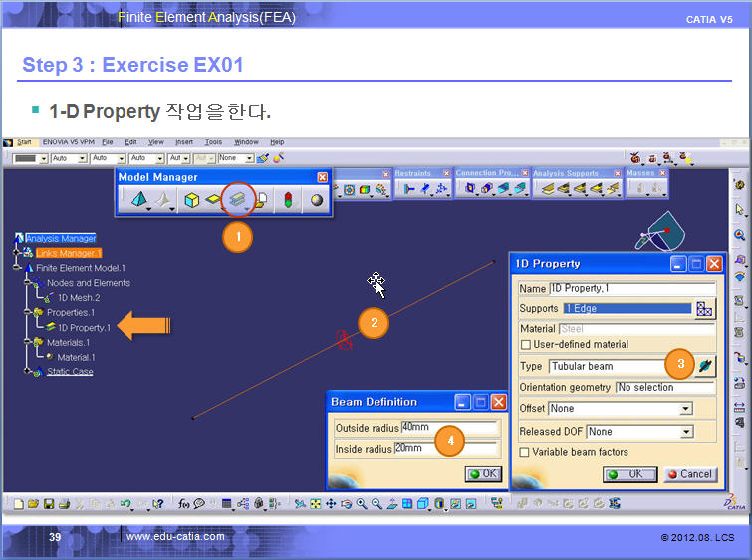Open the Offset dropdown
This screenshot has width=752, height=560.
click(x=685, y=409)
